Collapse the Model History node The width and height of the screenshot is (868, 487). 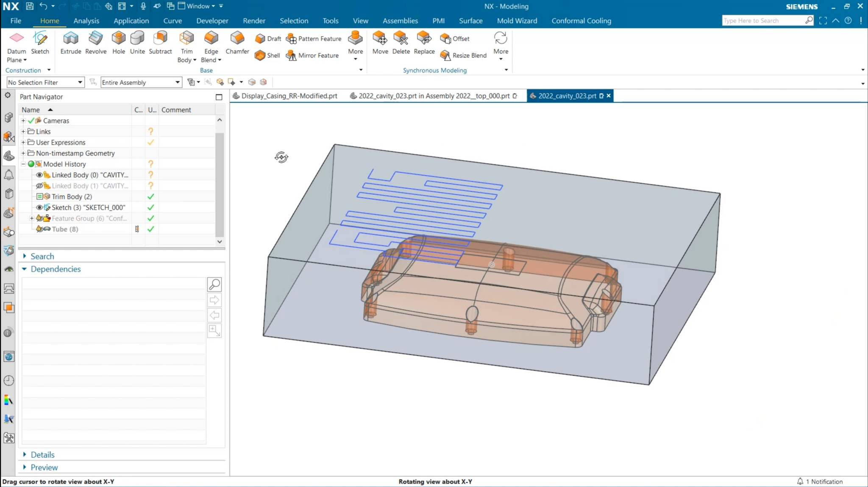[23, 164]
